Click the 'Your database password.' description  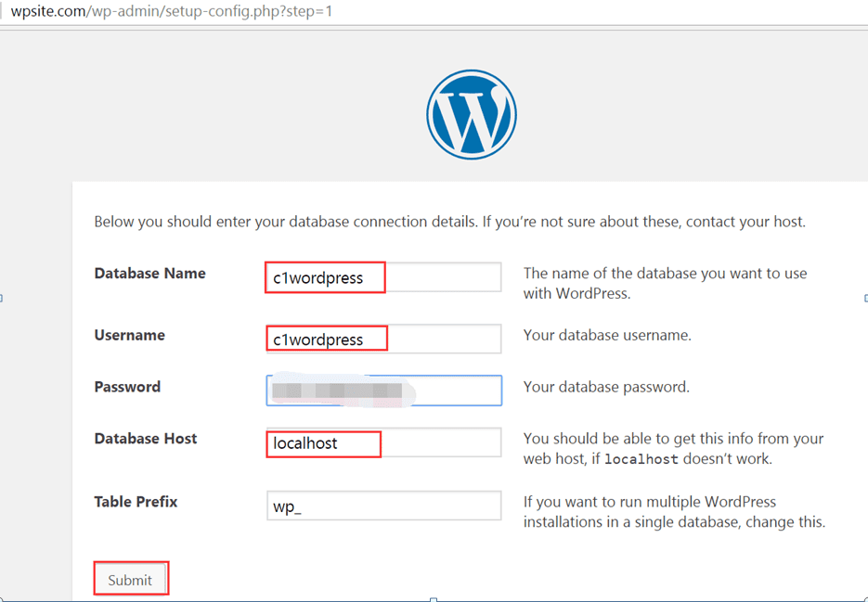pos(606,387)
